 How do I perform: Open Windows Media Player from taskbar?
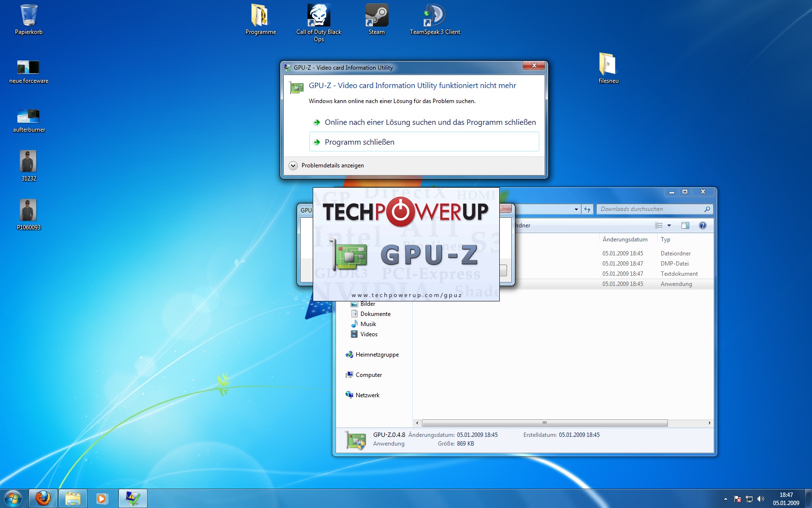tap(102, 498)
